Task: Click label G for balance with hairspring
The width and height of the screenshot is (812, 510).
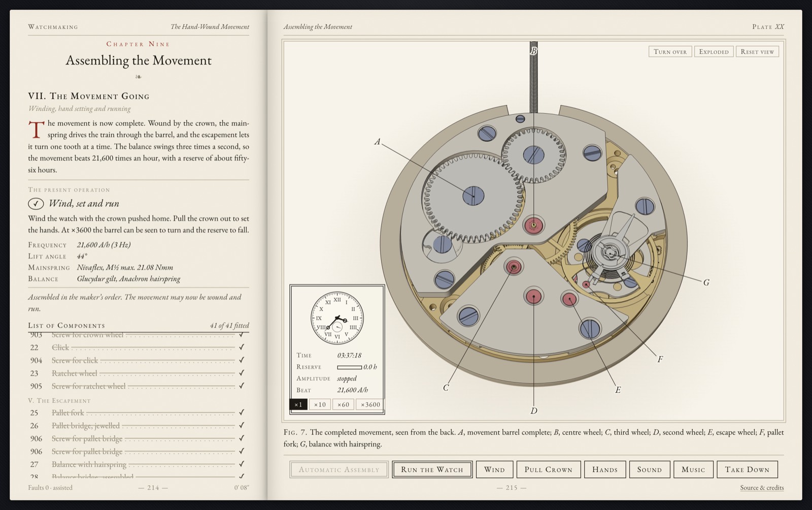Action: (706, 282)
